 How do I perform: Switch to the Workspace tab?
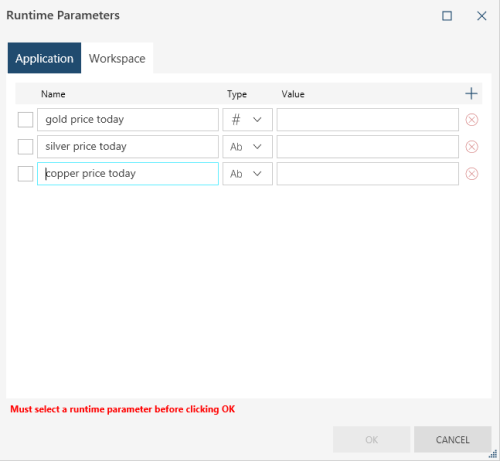117,58
